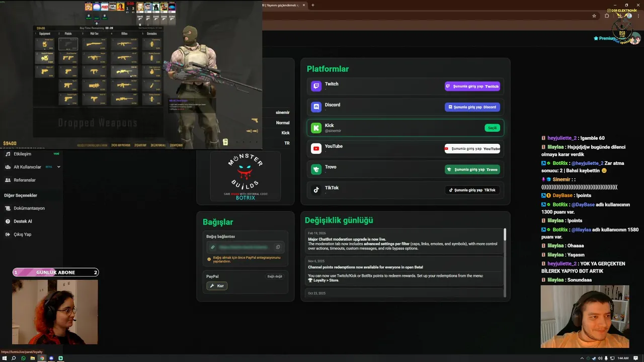Click the Feb 19, 2026 changelog entry
The height and width of the screenshot is (362, 644).
pos(404,241)
